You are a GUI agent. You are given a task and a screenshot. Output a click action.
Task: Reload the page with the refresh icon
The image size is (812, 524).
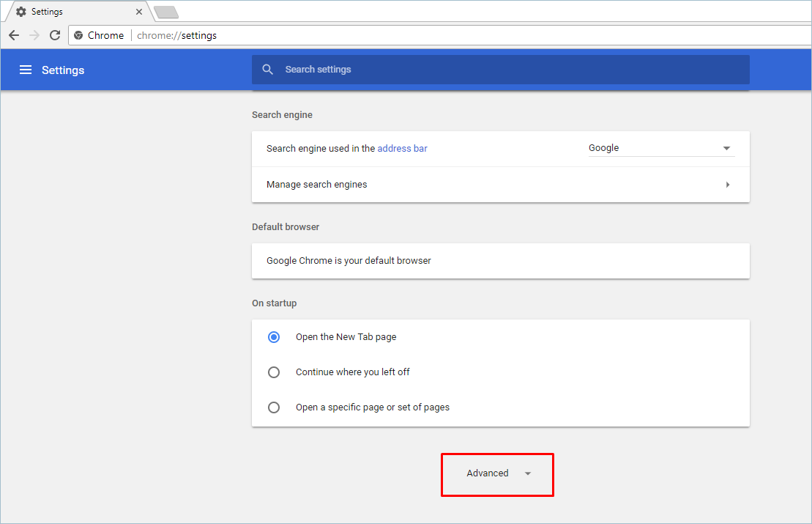click(55, 35)
